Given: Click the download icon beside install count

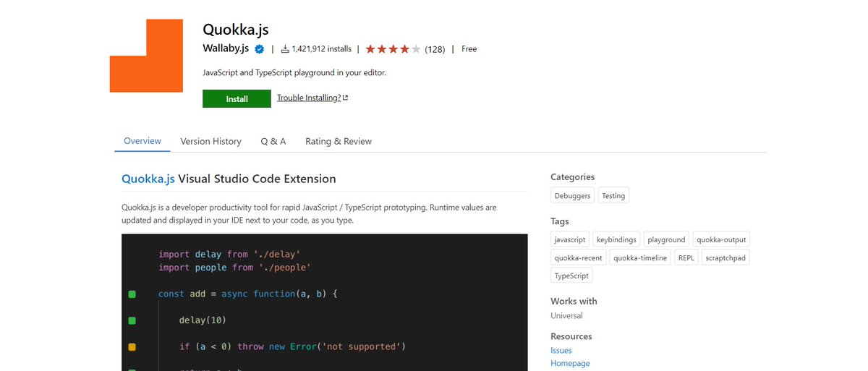Looking at the screenshot, I should tap(285, 49).
